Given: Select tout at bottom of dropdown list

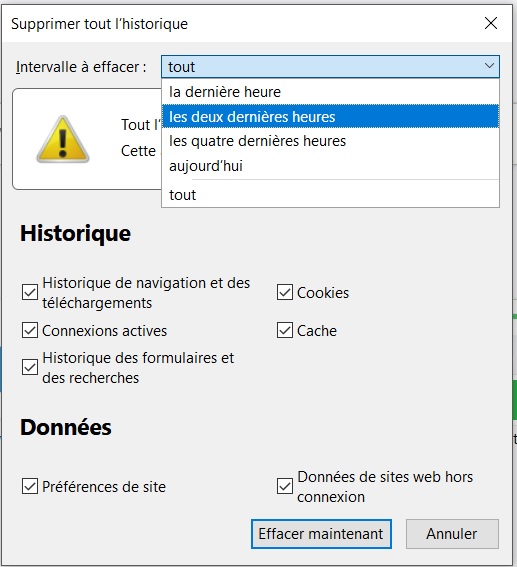Looking at the screenshot, I should (330, 195).
